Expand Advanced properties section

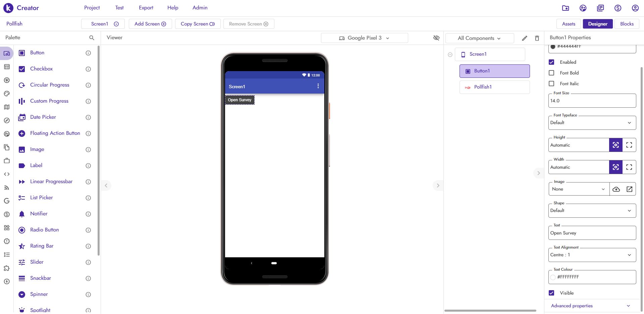[592, 306]
